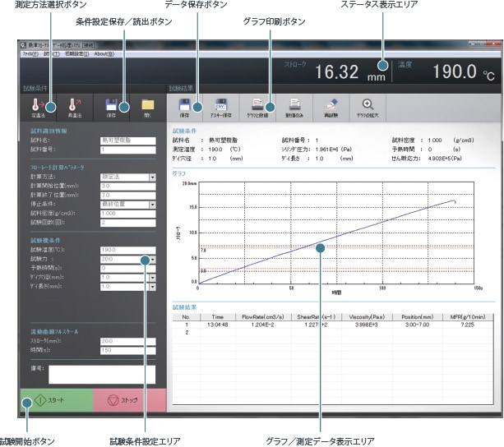Expand the 停止条件 dropdown

point(152,205)
